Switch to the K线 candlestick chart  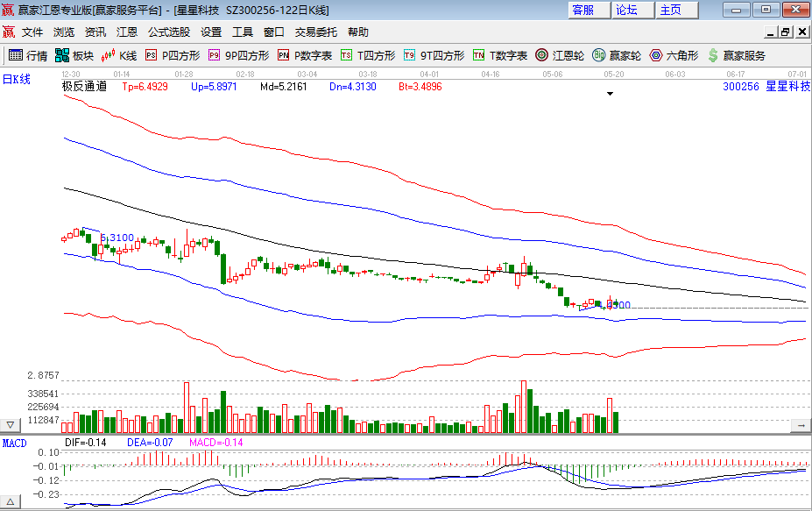click(119, 55)
